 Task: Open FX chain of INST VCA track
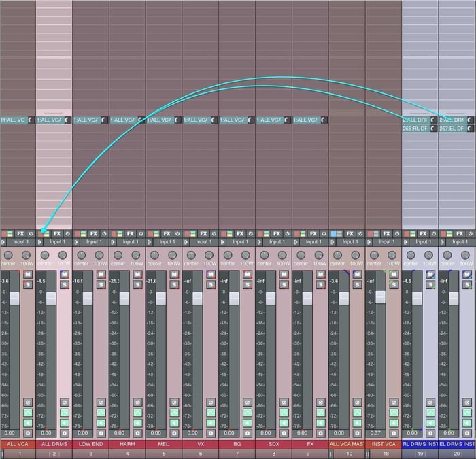[386, 233]
